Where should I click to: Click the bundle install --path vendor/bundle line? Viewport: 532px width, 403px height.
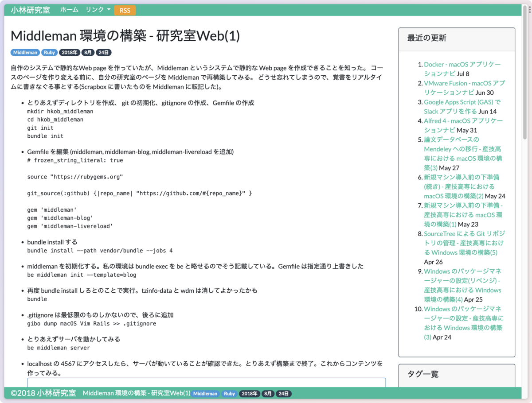pyautogui.click(x=100, y=251)
